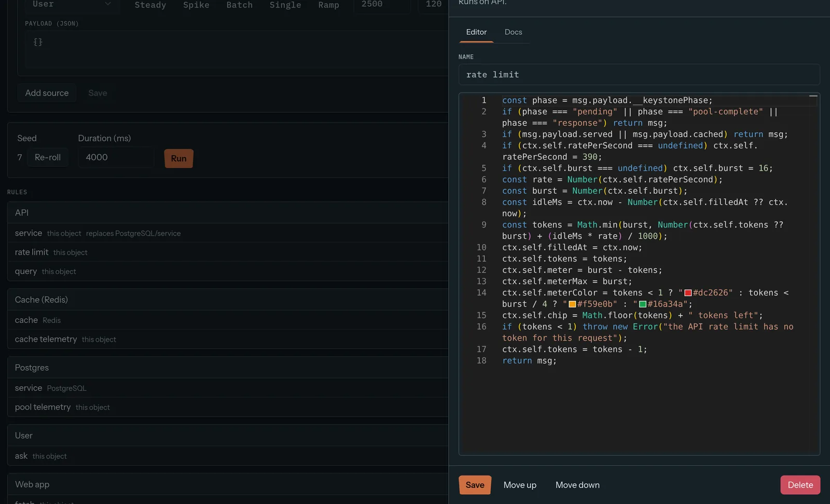Open the Postgres group header
This screenshot has height=504, width=830.
tap(228, 368)
